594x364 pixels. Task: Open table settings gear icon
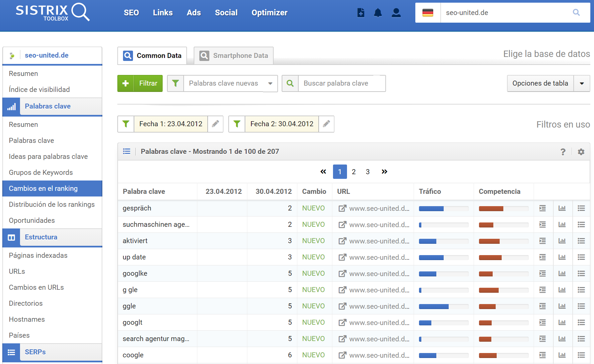[x=581, y=152]
